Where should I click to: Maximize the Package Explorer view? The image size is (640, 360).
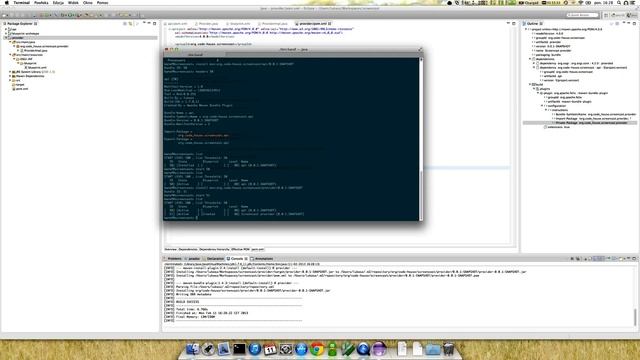click(x=155, y=23)
